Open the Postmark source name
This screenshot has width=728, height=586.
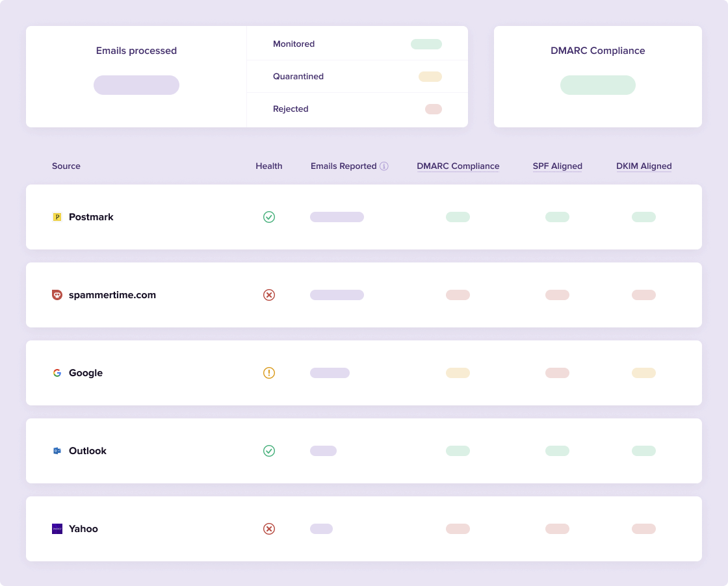click(91, 217)
